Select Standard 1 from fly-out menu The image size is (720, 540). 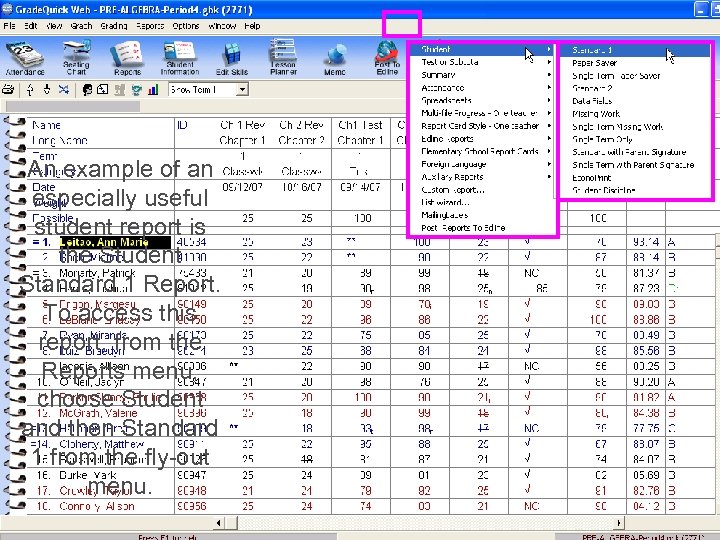[592, 50]
